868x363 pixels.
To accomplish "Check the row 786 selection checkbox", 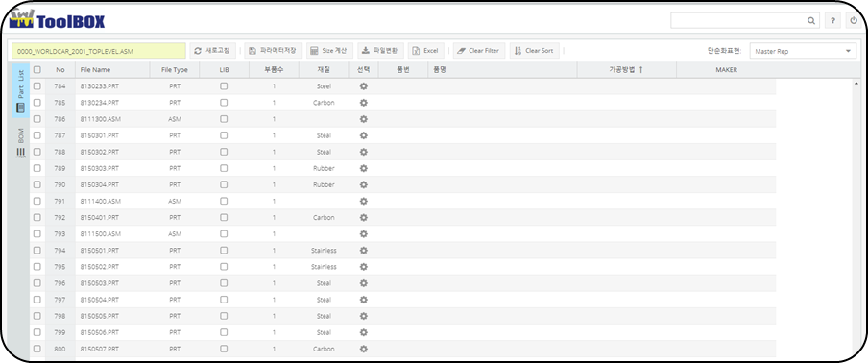I will 37,119.
